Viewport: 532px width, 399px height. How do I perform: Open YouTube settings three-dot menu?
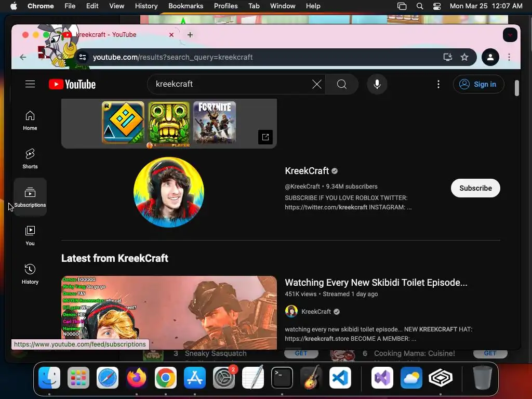tap(438, 84)
